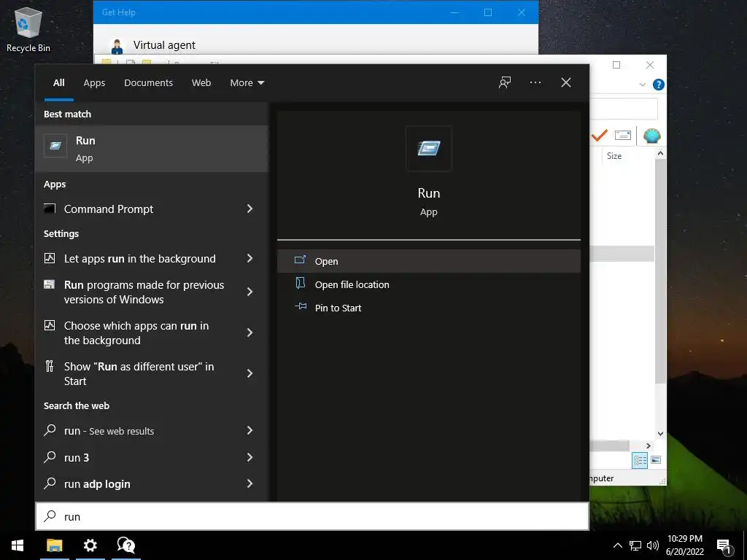Image resolution: width=747 pixels, height=560 pixels.
Task: Open Get Help icon on the taskbar
Action: (126, 545)
